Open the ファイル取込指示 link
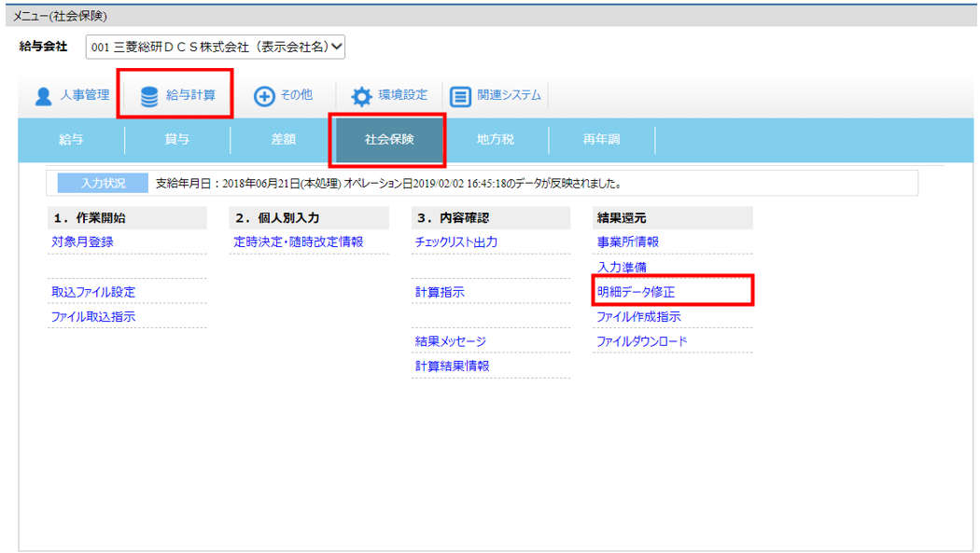Viewport: 980px width, 553px height. [93, 317]
